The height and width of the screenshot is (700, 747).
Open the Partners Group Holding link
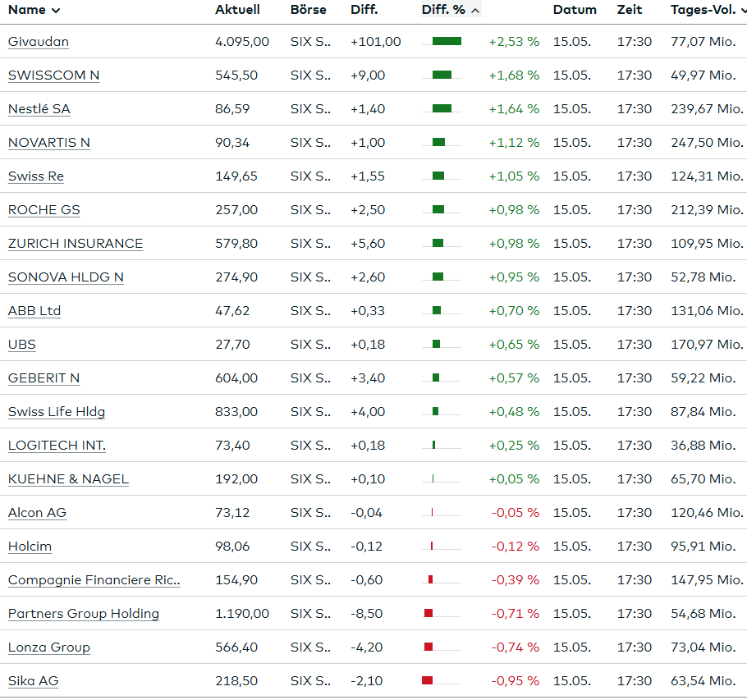[84, 614]
